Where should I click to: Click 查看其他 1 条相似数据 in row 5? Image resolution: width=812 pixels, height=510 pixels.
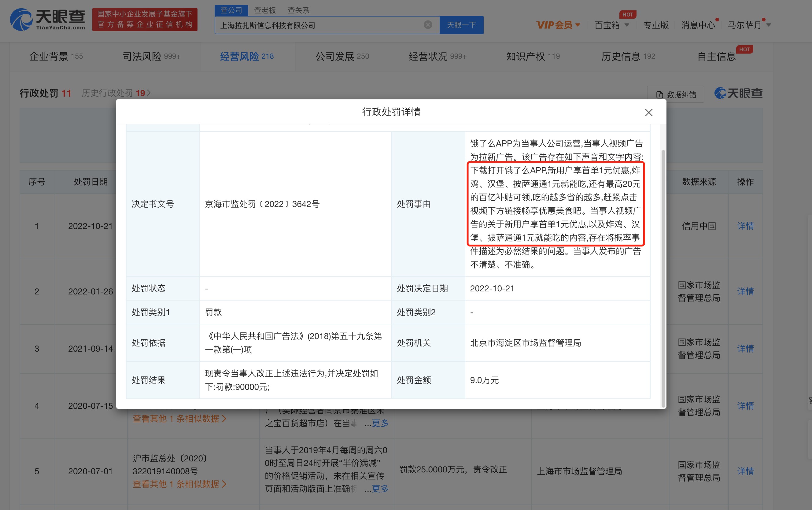coord(179,484)
